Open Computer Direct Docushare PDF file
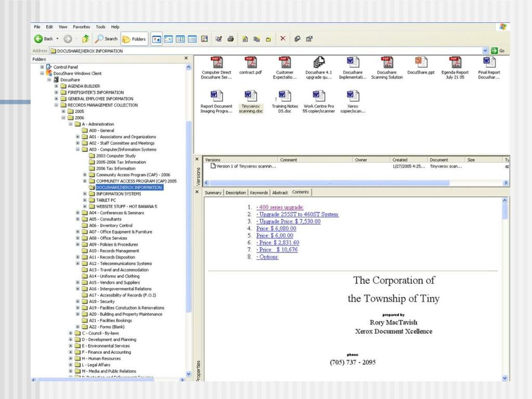 tap(217, 68)
